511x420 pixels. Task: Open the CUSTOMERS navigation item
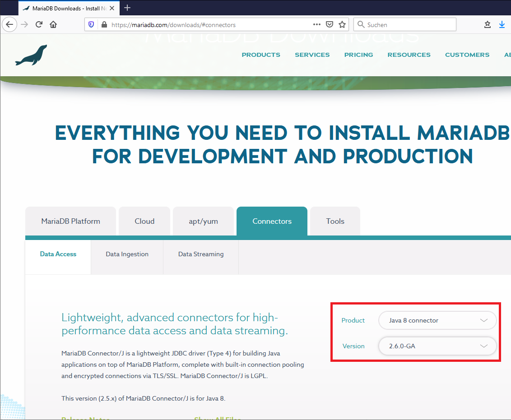(467, 55)
